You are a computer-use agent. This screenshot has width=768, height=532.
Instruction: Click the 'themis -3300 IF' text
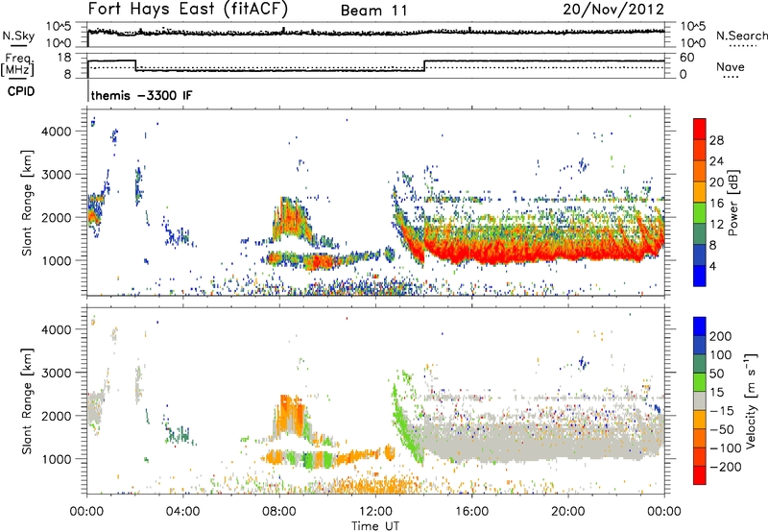pos(141,95)
